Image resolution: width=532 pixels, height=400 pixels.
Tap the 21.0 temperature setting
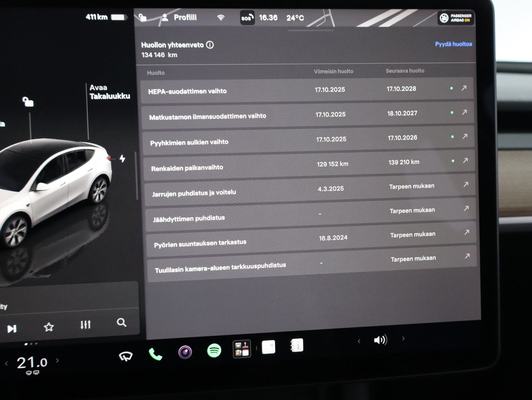click(x=32, y=363)
